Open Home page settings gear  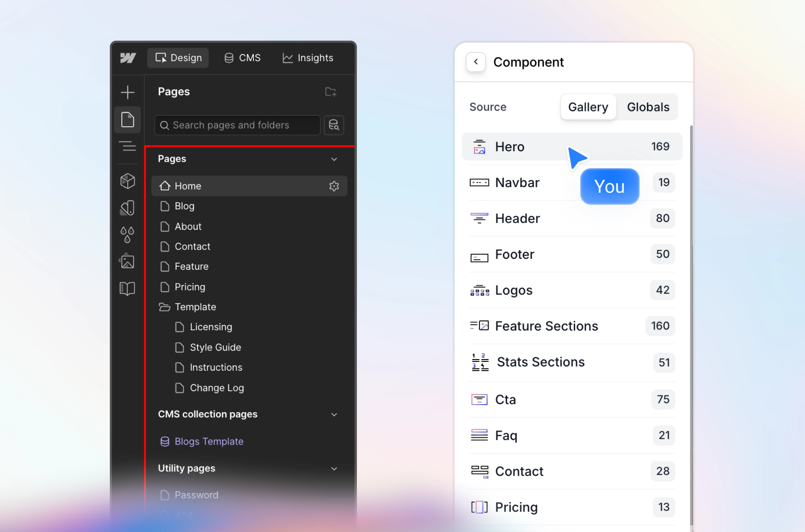(x=334, y=186)
